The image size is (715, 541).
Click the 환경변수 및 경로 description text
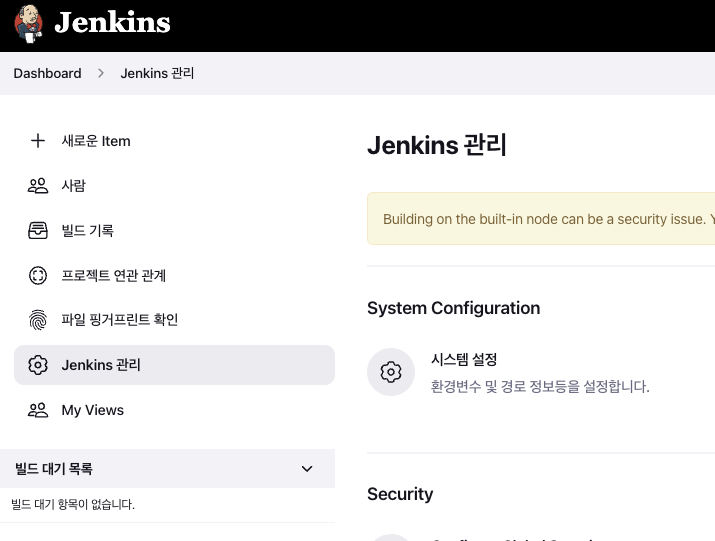540,386
